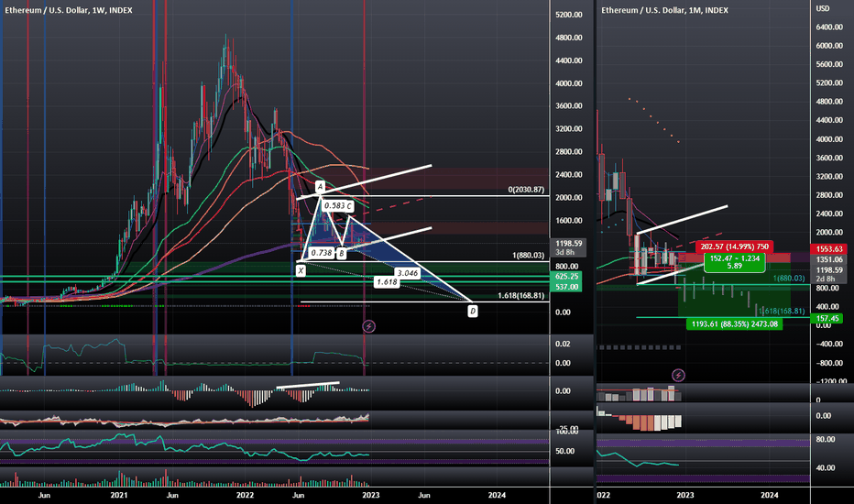854x504 pixels.
Task: Click the lightning icon under the monthly chart
Action: tap(678, 375)
